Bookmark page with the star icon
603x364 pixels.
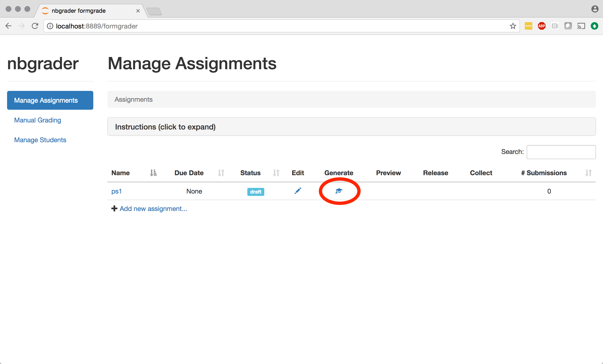(513, 26)
